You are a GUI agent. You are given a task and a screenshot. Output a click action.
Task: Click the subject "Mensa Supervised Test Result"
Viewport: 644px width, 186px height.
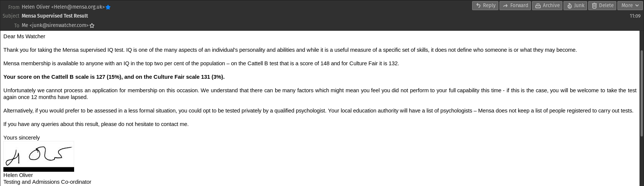[55, 16]
